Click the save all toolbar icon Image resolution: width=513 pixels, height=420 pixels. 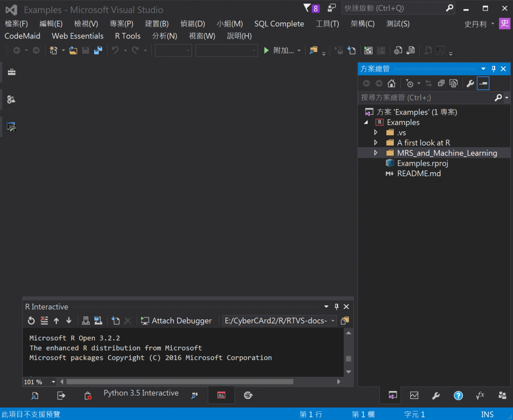[x=98, y=51]
